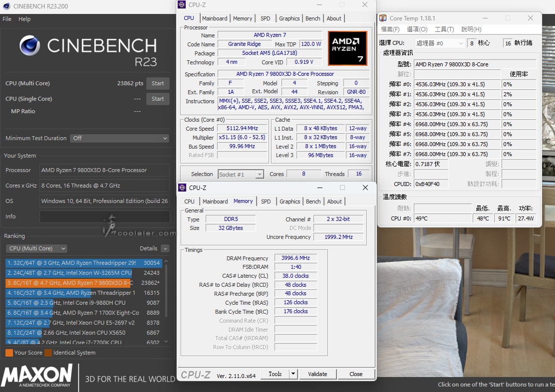Viewport: 555px width, 392px height.
Task: Open the File menu in Cinebench
Action: coord(7,19)
